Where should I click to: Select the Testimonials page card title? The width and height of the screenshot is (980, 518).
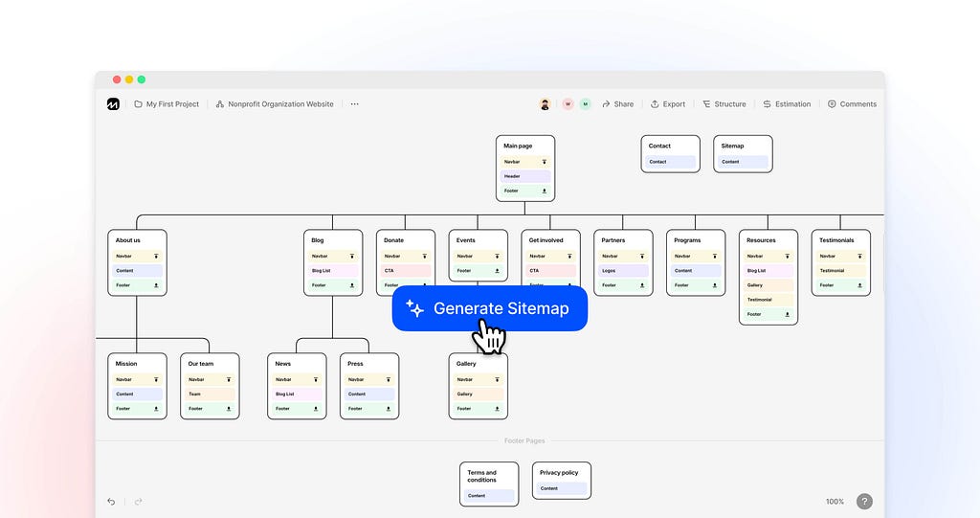coord(836,240)
